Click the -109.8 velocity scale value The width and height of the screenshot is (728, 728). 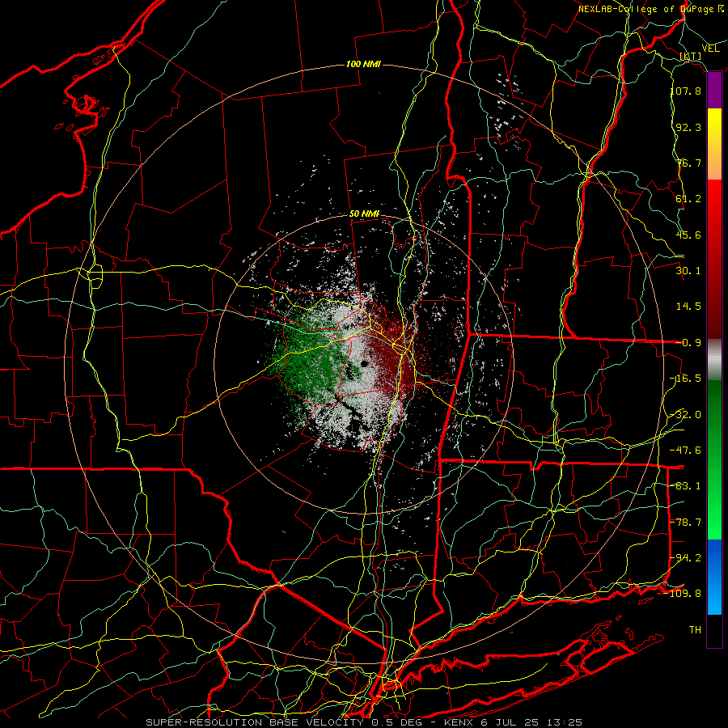point(683,594)
